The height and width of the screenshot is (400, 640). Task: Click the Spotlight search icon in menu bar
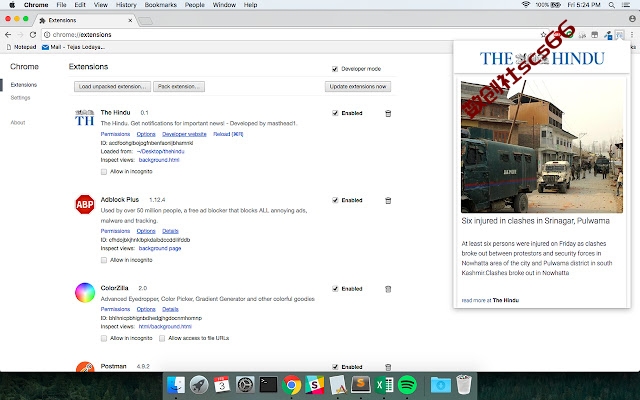pos(611,5)
